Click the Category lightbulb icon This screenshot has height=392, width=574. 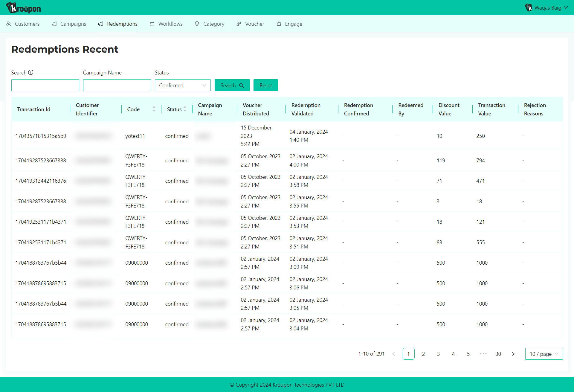(197, 24)
